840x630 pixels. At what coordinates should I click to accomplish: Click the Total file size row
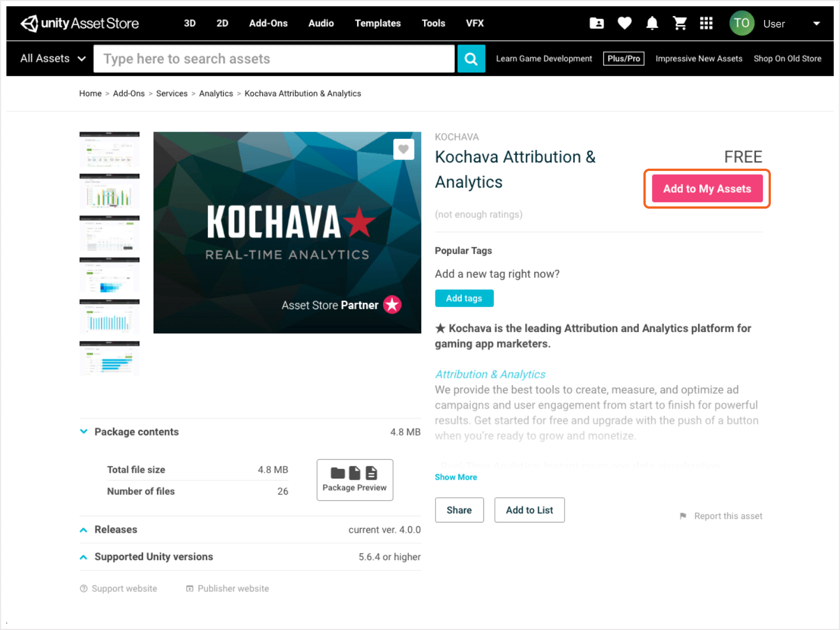(198, 469)
